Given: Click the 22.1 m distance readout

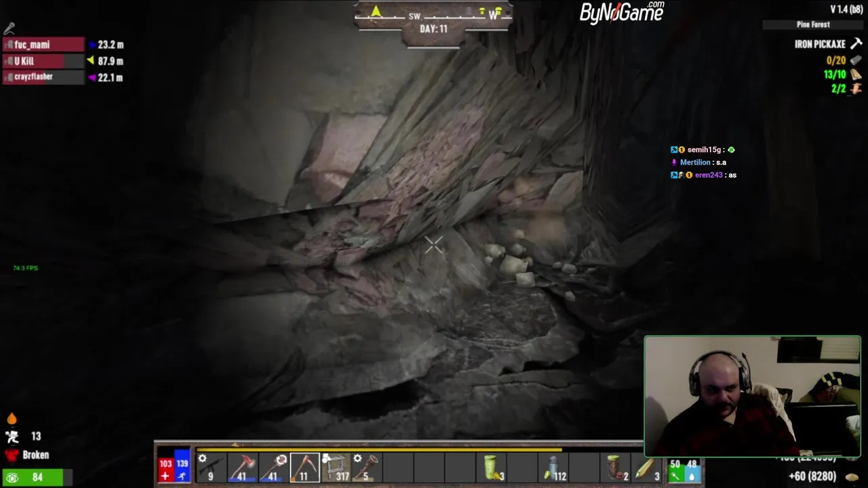Looking at the screenshot, I should pos(111,77).
